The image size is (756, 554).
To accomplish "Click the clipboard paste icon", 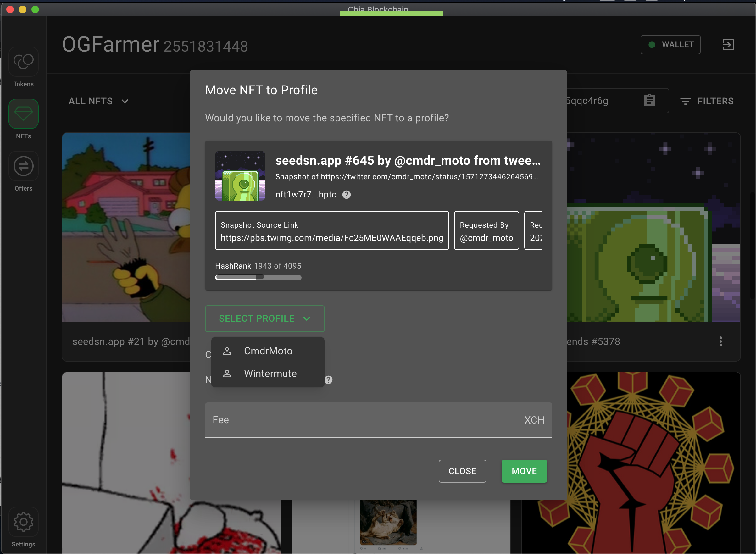I will point(649,100).
